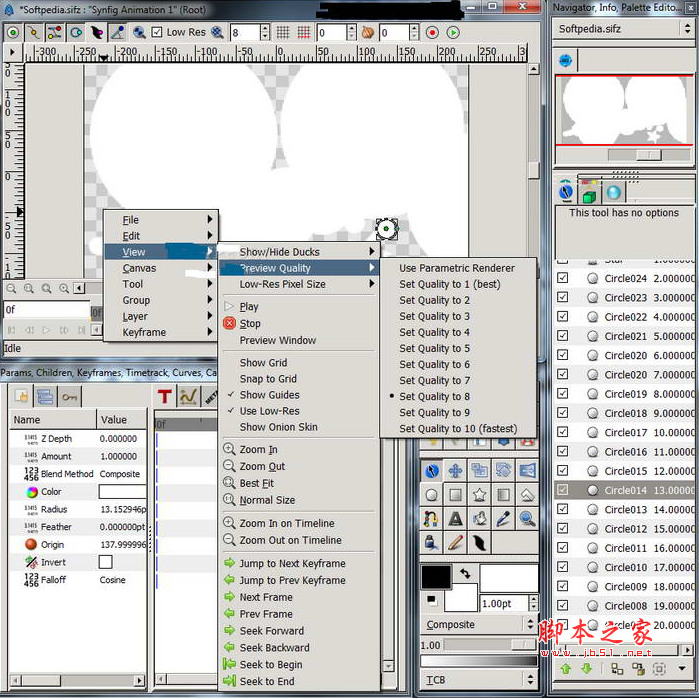Click Seek to End menu item
Image resolution: width=699 pixels, height=699 pixels.
(x=299, y=681)
